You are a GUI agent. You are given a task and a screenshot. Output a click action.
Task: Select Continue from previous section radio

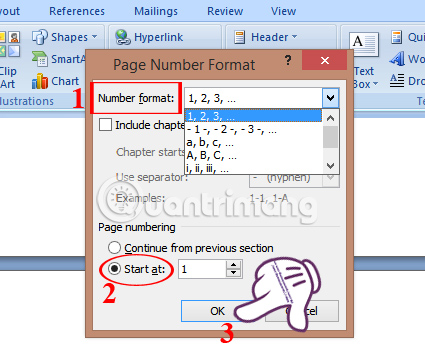pos(114,248)
